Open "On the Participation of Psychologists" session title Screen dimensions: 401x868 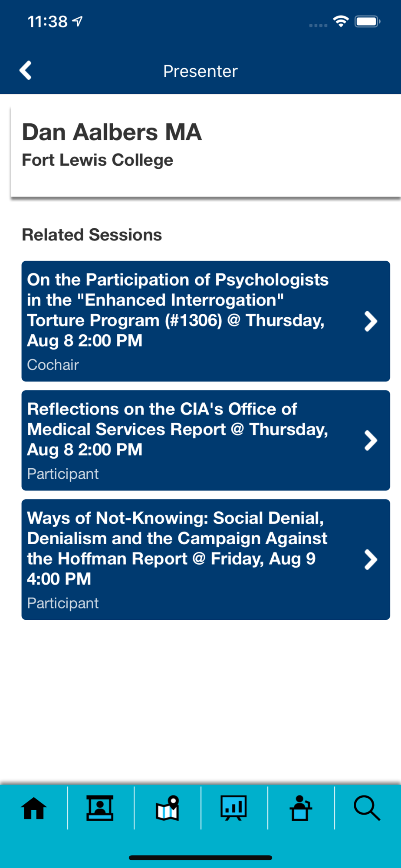pos(177,310)
